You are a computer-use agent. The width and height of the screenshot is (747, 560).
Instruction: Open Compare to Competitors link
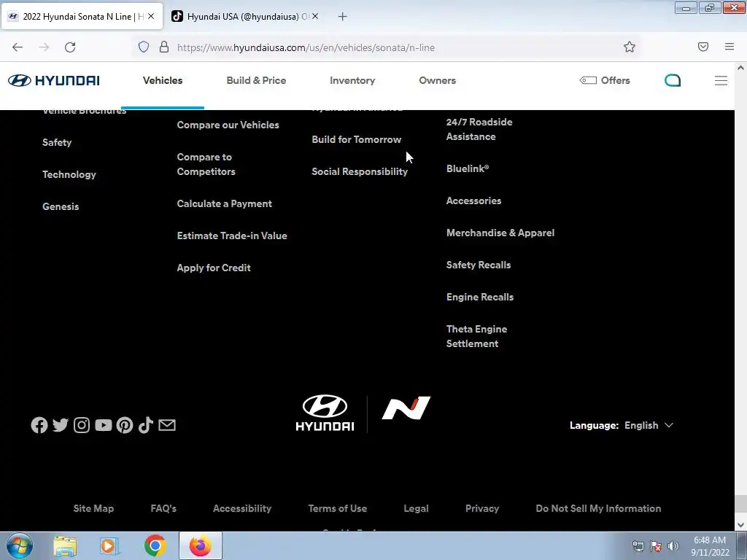coord(206,164)
